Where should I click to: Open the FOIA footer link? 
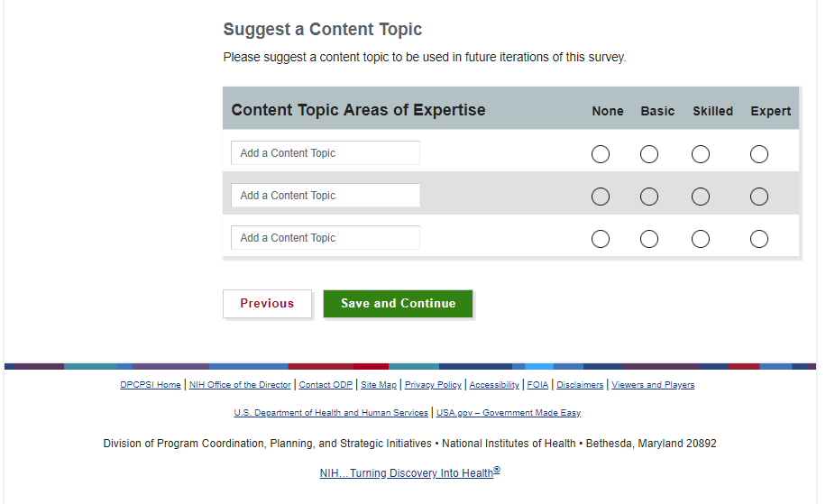537,385
